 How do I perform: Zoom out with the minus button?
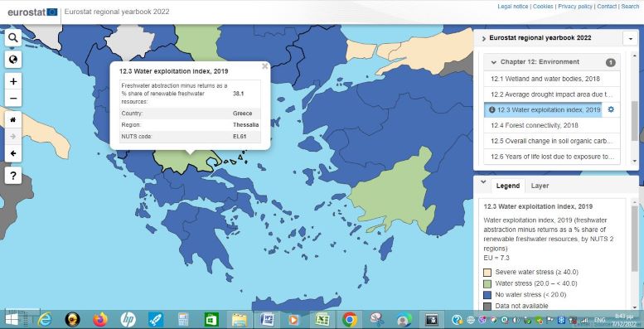tap(13, 98)
